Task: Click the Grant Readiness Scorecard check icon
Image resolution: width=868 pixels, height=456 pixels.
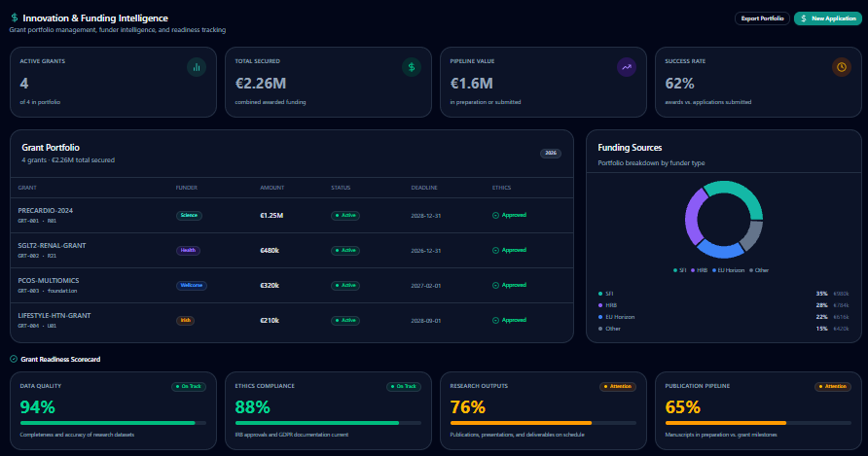Action: coord(14,359)
